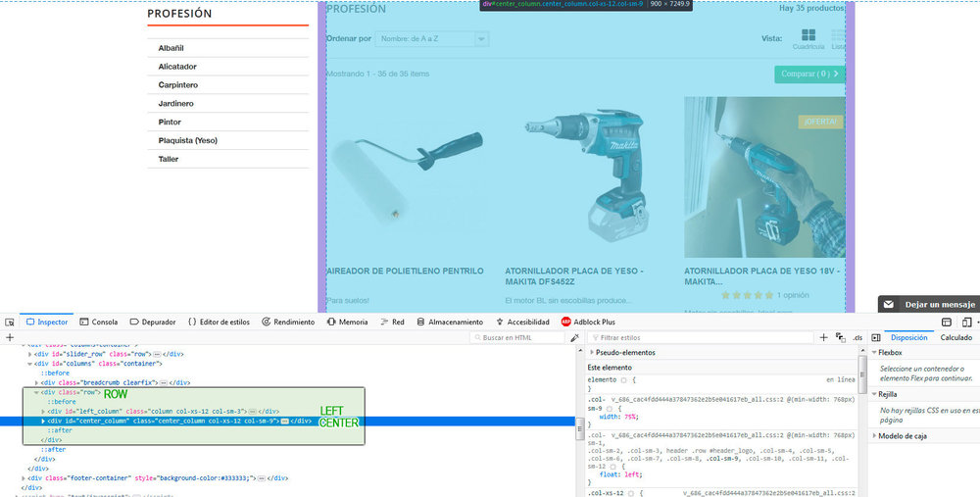Viewport: 980px width, 497px height.
Task: Open the Memoria tab
Action: tap(347, 322)
